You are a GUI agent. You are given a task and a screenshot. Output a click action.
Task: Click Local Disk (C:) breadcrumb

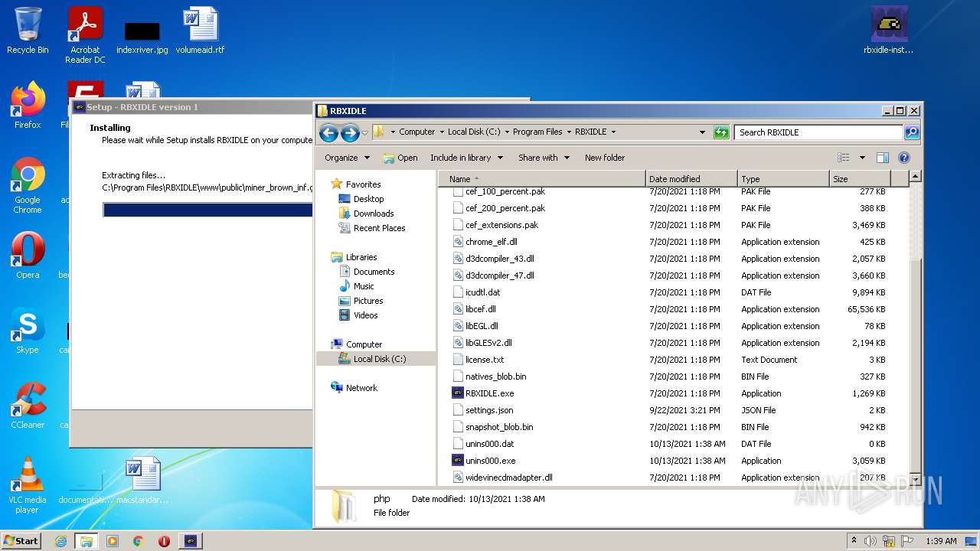point(474,132)
